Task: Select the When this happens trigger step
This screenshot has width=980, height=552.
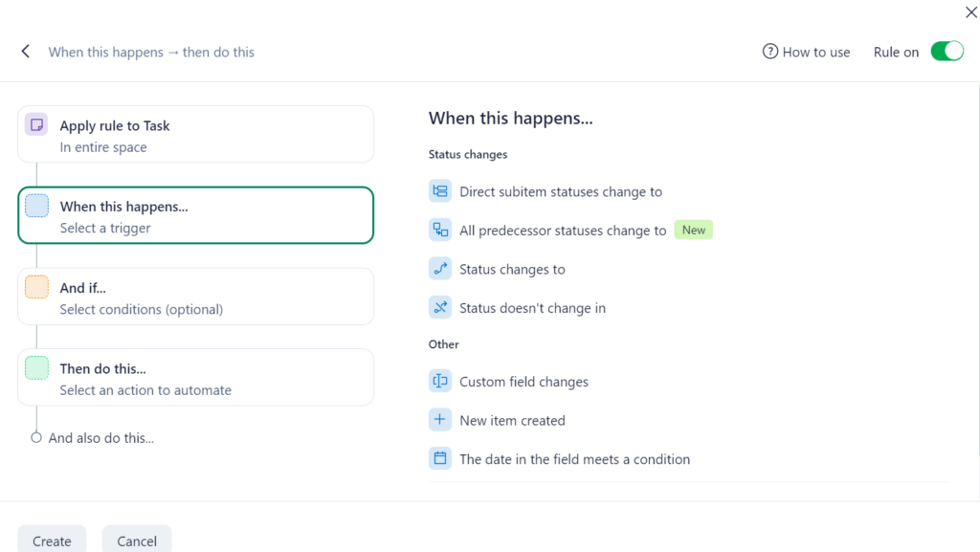Action: click(x=195, y=215)
